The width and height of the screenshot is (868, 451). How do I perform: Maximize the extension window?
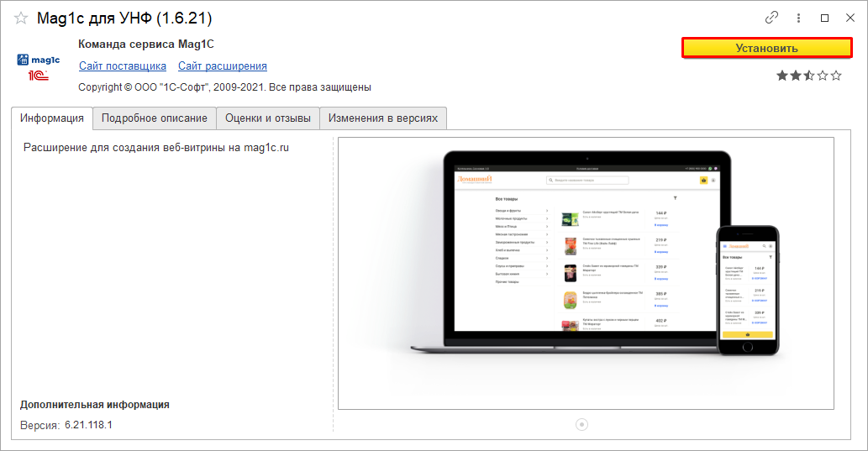point(824,18)
